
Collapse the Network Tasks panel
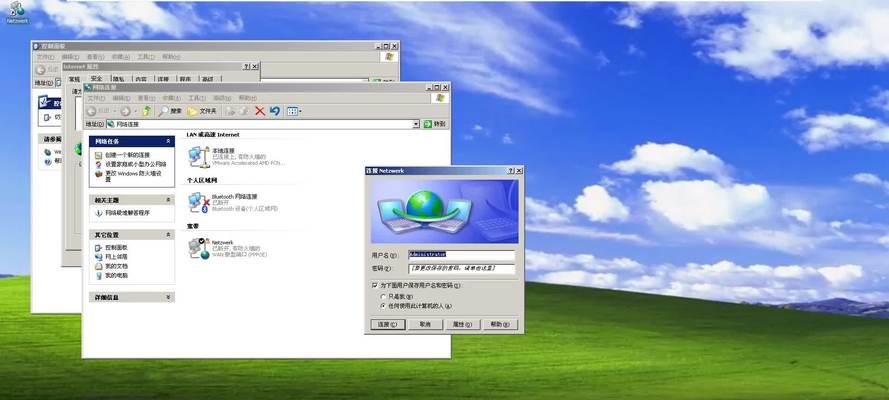point(168,141)
